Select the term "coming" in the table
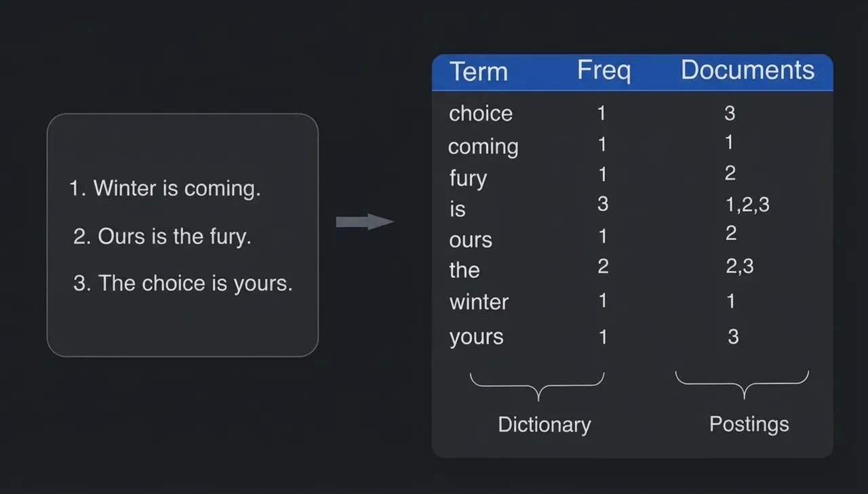Screen dimensions: 868x494 pos(483,146)
